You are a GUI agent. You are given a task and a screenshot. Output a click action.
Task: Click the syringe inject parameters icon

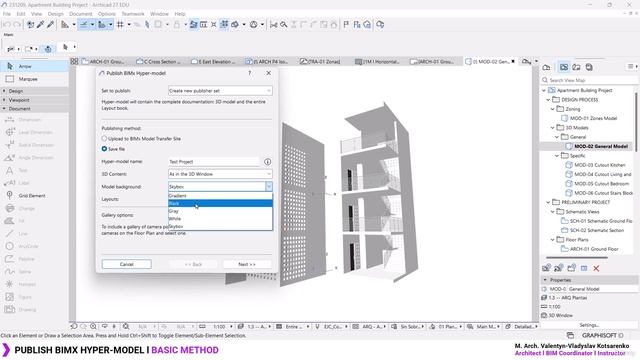pyautogui.click(x=51, y=25)
